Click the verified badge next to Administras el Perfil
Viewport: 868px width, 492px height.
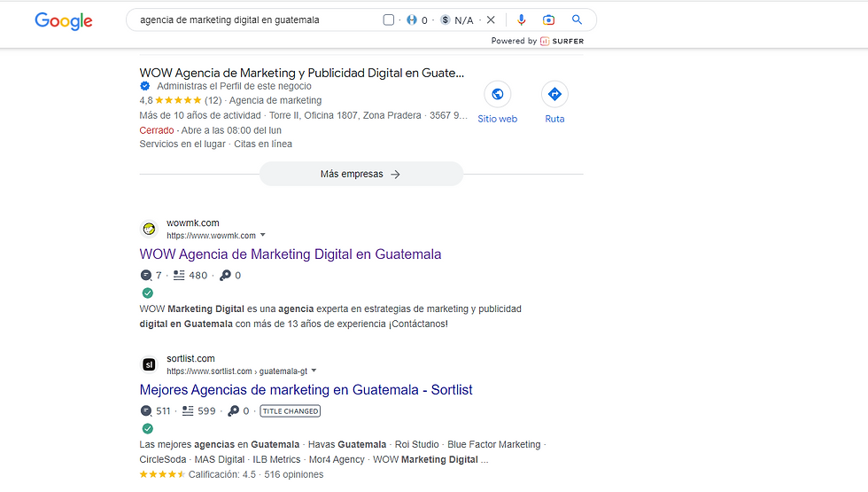pyautogui.click(x=145, y=86)
